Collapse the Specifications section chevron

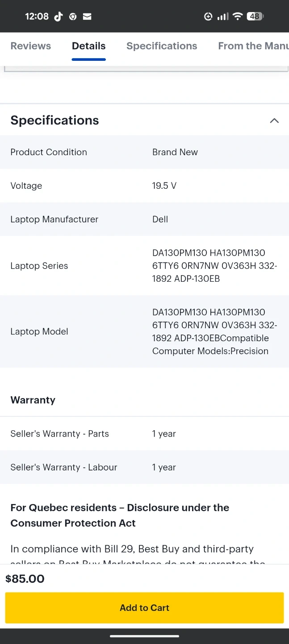pos(274,120)
